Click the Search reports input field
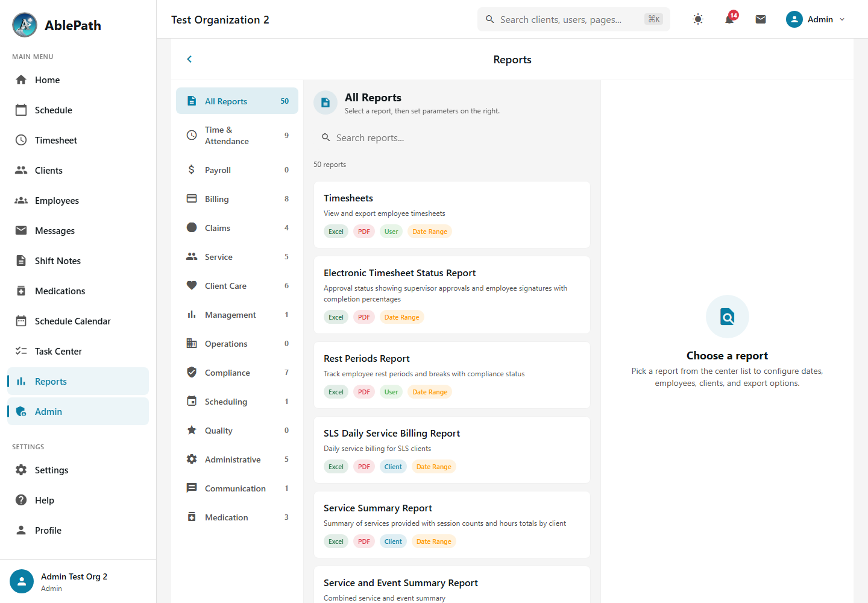The height and width of the screenshot is (603, 868). coord(452,138)
